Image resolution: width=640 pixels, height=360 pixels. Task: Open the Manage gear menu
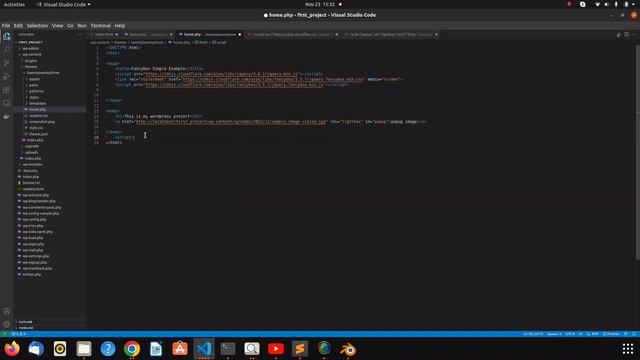pos(7,324)
